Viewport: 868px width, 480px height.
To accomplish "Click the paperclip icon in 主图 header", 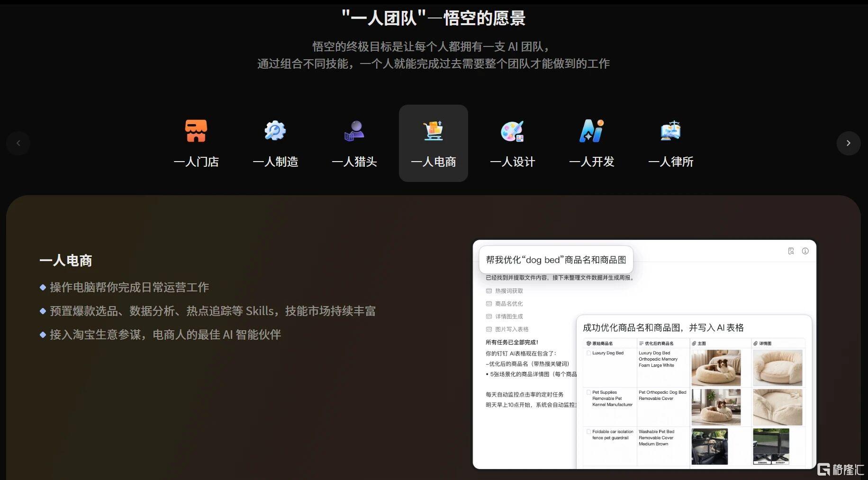I will point(694,344).
